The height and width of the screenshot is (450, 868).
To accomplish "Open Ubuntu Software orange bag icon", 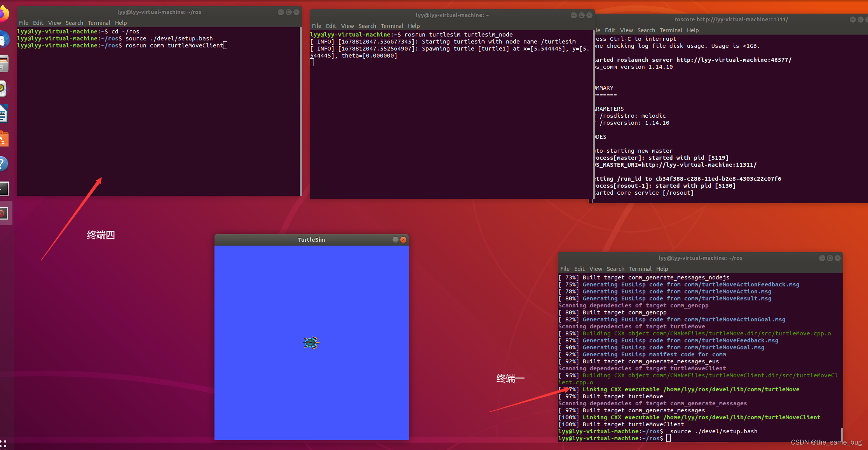I will pos(3,139).
